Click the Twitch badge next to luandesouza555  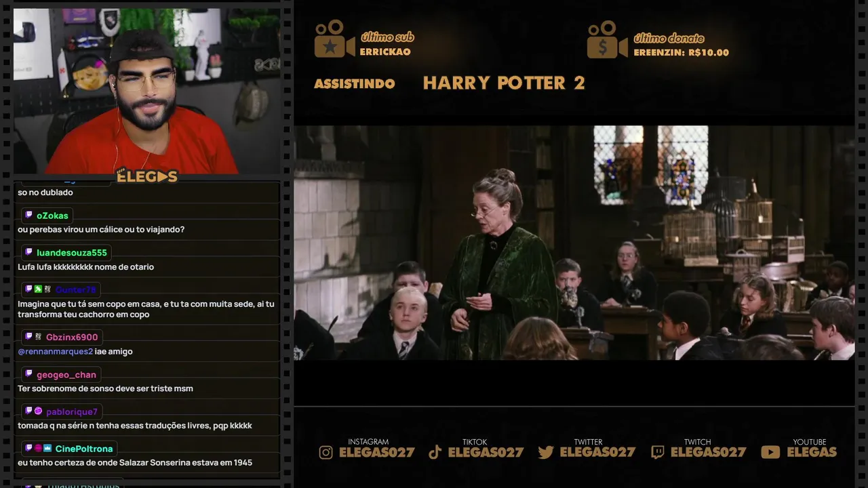28,252
